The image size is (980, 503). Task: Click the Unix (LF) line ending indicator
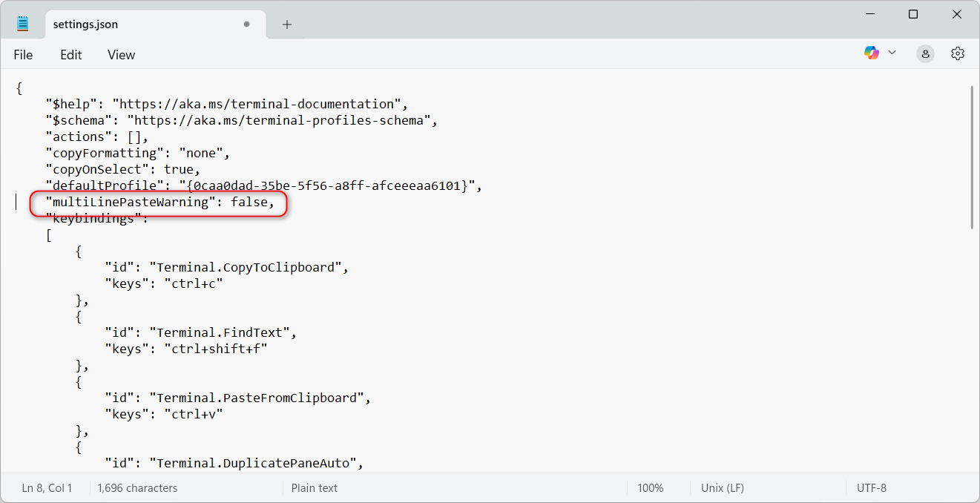click(x=722, y=488)
